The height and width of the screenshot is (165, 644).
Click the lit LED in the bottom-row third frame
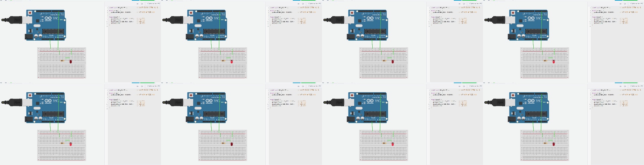(x=393, y=144)
